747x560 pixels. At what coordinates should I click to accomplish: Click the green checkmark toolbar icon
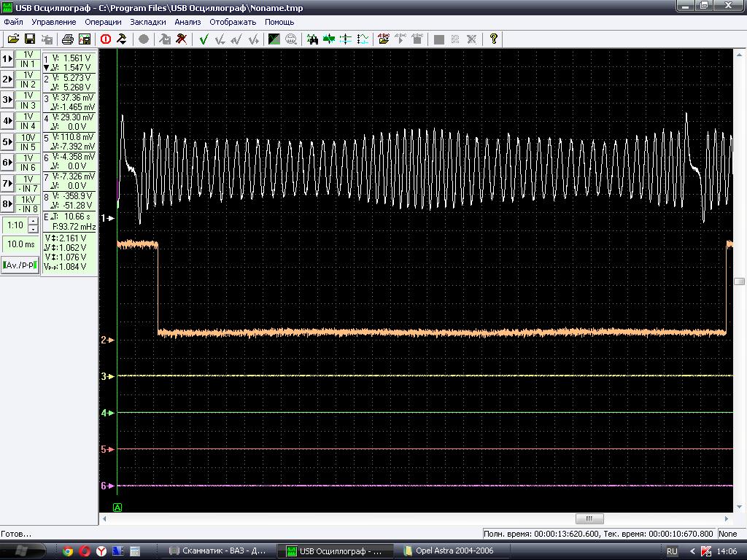click(204, 39)
